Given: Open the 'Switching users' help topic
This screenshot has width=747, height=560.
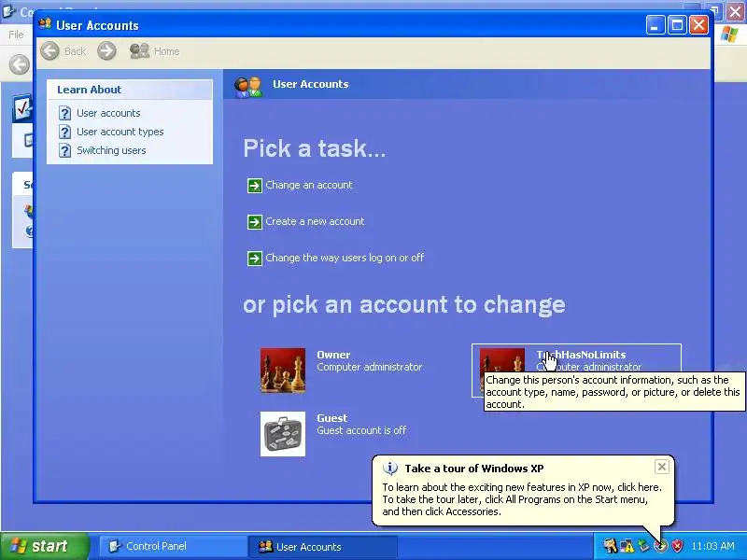Looking at the screenshot, I should (111, 150).
